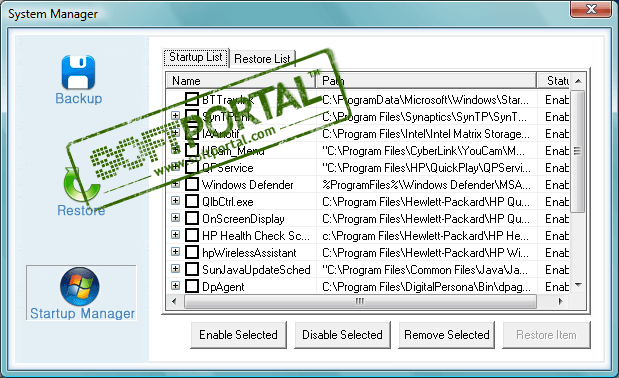The image size is (619, 378).
Task: Click the DigitalPersona dpag... path cell
Action: [426, 287]
